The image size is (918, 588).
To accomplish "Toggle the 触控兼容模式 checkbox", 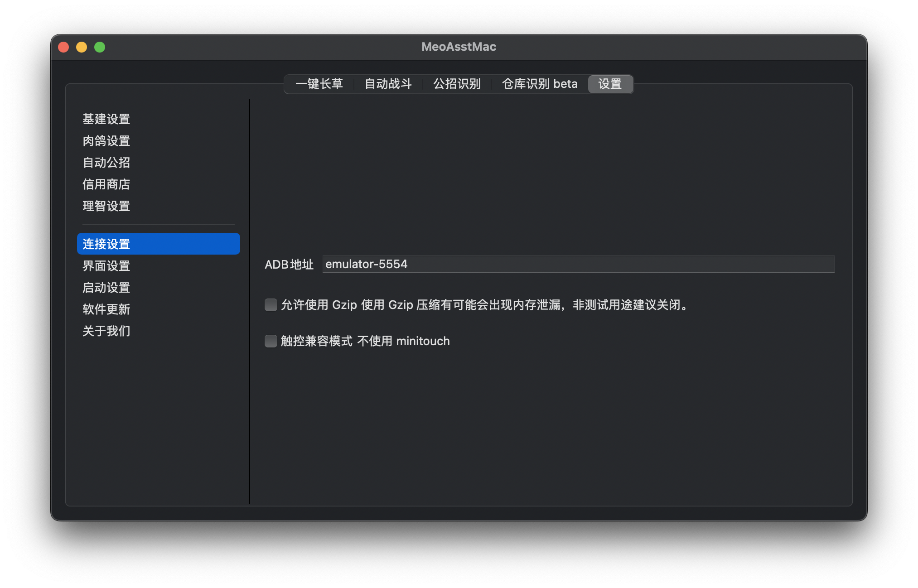I will tap(271, 341).
